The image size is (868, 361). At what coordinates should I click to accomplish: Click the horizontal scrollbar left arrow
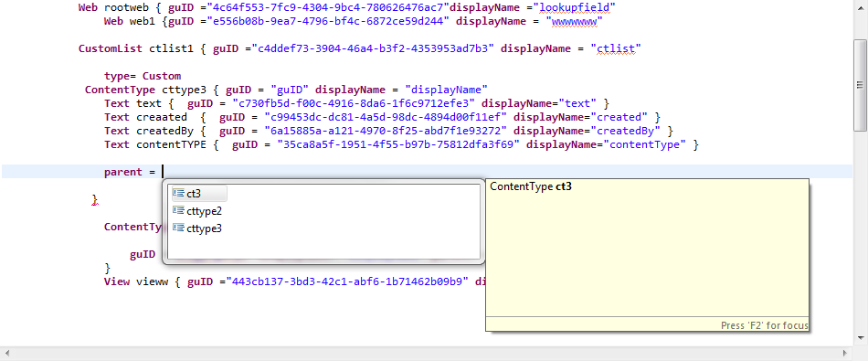pyautogui.click(x=7, y=353)
